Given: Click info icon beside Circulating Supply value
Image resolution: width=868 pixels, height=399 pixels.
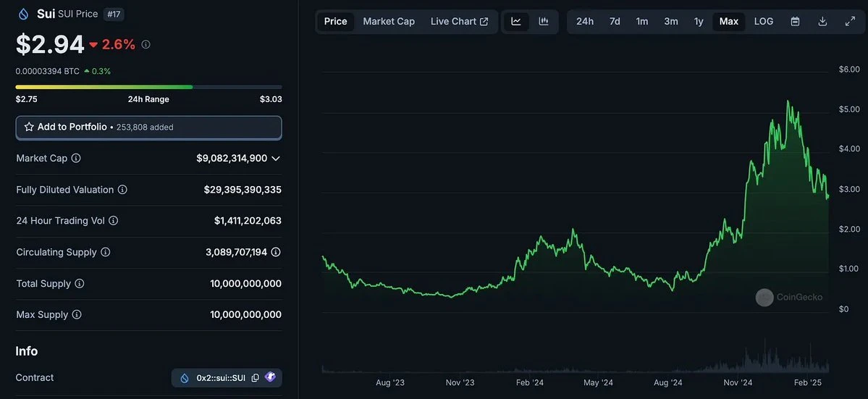Looking at the screenshot, I should 276,252.
